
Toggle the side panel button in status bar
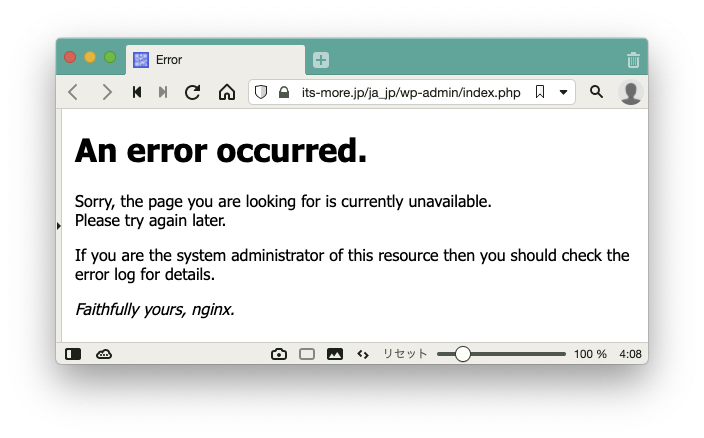[x=73, y=354]
